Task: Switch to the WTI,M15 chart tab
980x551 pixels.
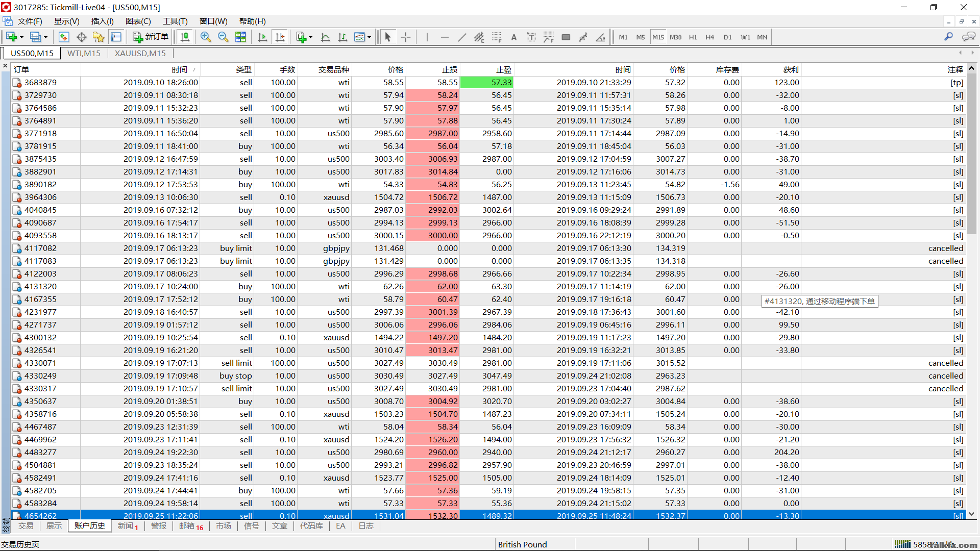Action: pos(84,53)
